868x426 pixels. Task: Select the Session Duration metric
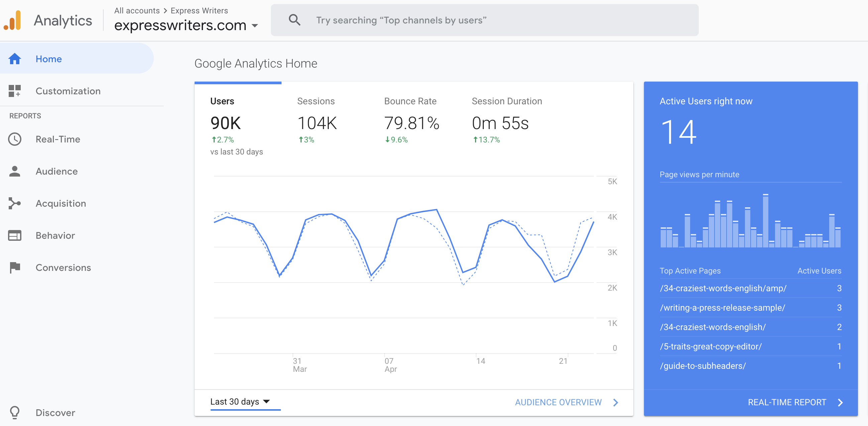point(507,101)
